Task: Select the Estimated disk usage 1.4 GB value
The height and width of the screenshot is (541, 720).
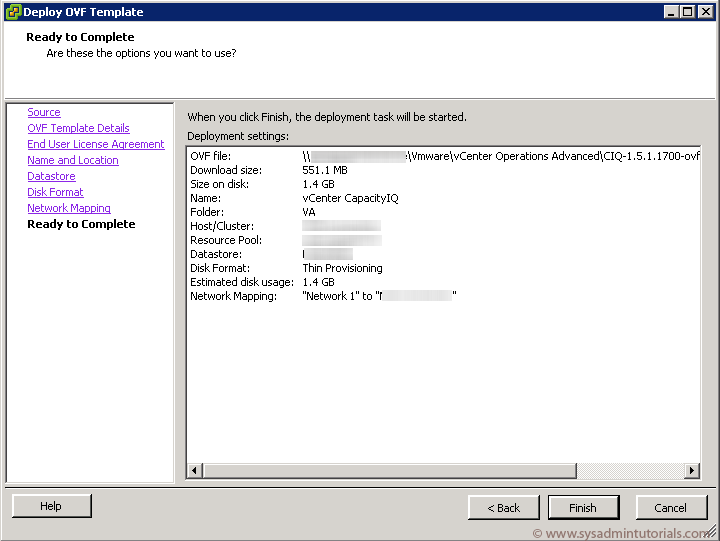Action: coord(318,282)
